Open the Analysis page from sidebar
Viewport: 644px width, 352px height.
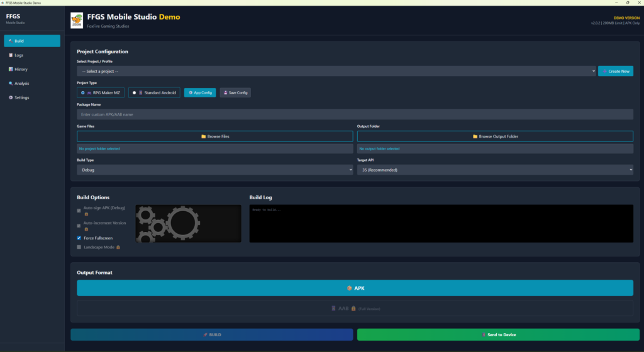[x=21, y=84]
